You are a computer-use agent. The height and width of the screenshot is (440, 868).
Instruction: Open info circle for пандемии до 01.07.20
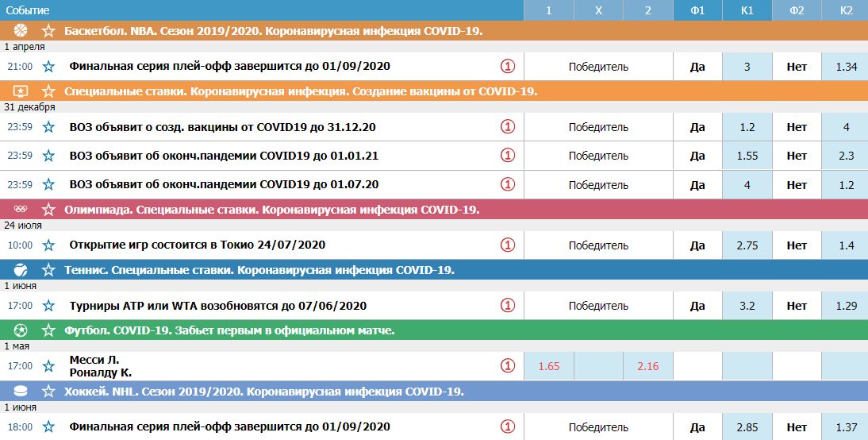click(x=508, y=184)
